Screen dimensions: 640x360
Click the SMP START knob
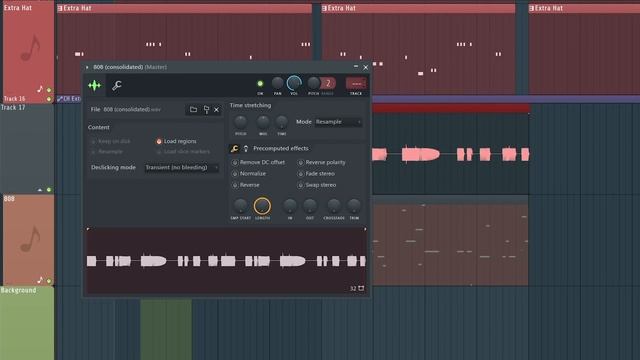240,206
